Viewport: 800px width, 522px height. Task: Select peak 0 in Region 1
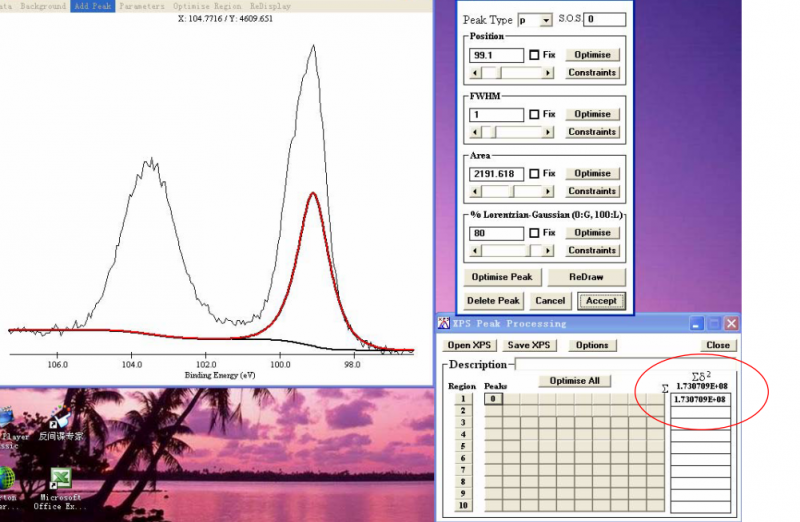[493, 399]
